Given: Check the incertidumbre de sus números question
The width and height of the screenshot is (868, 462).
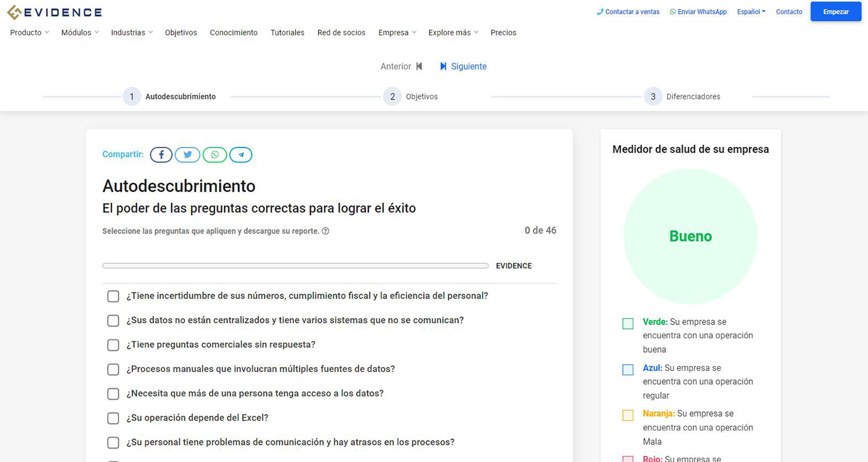Looking at the screenshot, I should tap(113, 296).
